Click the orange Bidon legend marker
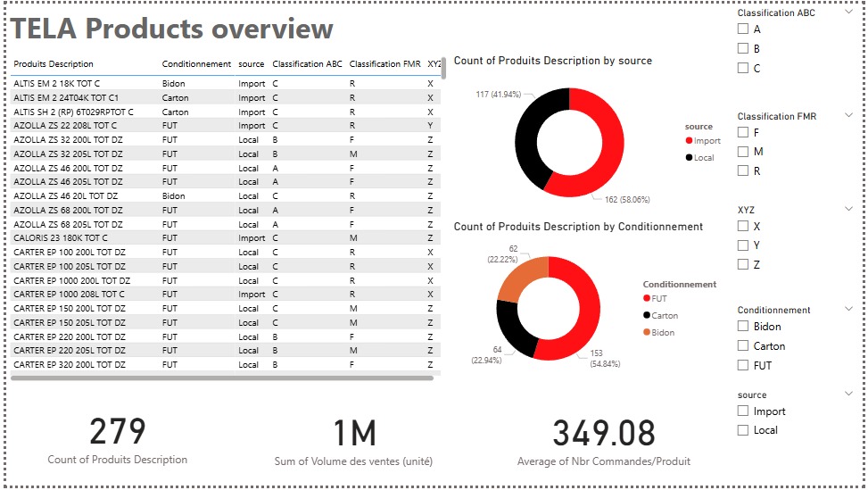Image resolution: width=868 pixels, height=490 pixels. click(x=647, y=333)
